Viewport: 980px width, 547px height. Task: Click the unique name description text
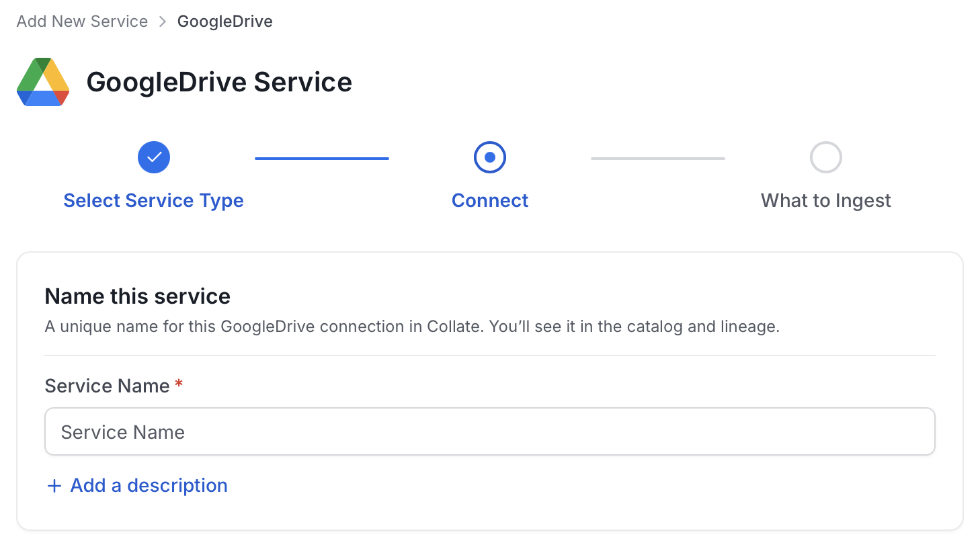(412, 327)
